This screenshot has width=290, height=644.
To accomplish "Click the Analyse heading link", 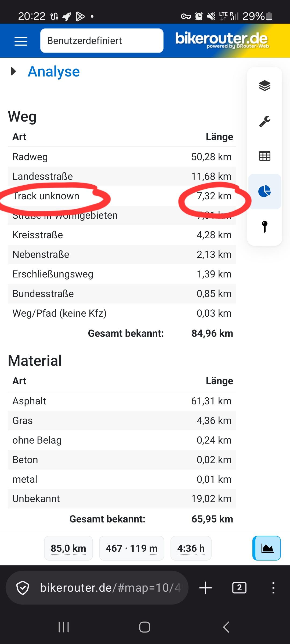I will (54, 72).
